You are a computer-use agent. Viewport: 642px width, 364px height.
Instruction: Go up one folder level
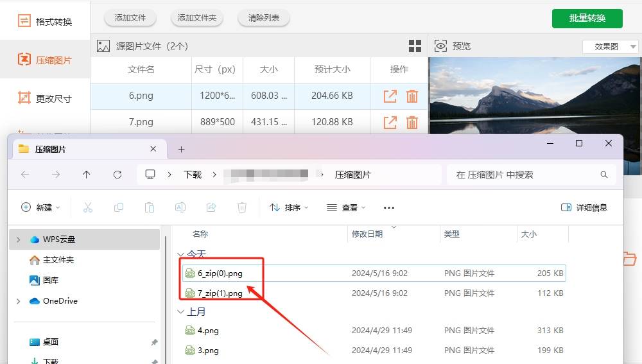[x=87, y=175]
